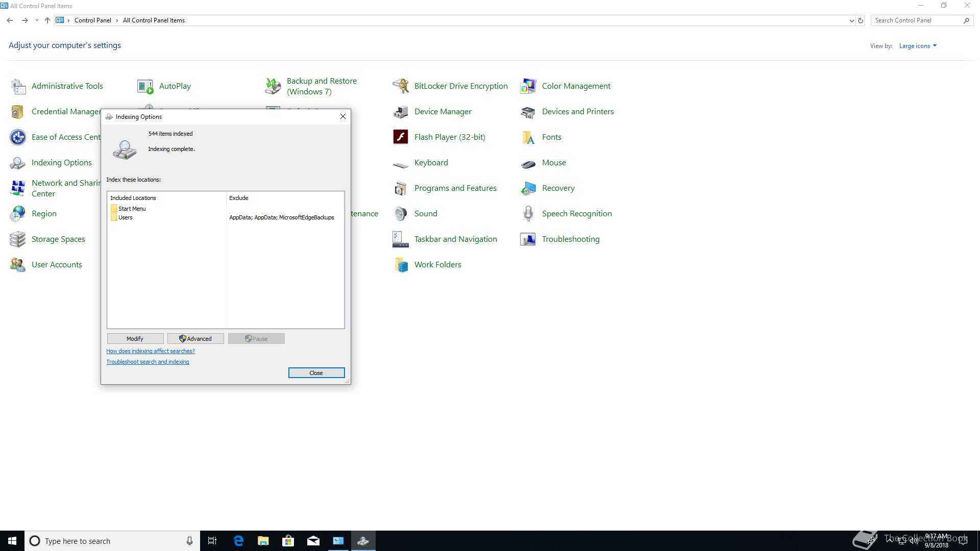
Task: Click All Control Panel Items breadcrumb
Action: 154,20
